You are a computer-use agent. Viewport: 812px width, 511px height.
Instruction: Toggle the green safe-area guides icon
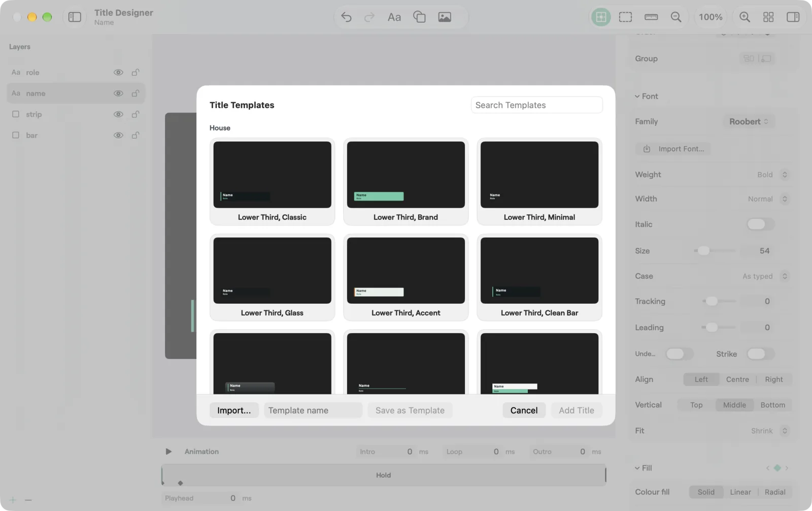pos(601,17)
